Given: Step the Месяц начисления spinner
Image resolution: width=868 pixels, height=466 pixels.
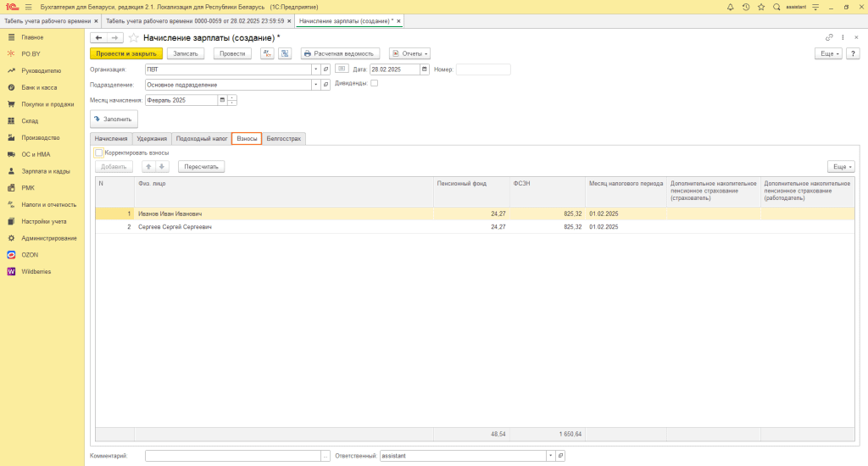Looking at the screenshot, I should tap(232, 100).
